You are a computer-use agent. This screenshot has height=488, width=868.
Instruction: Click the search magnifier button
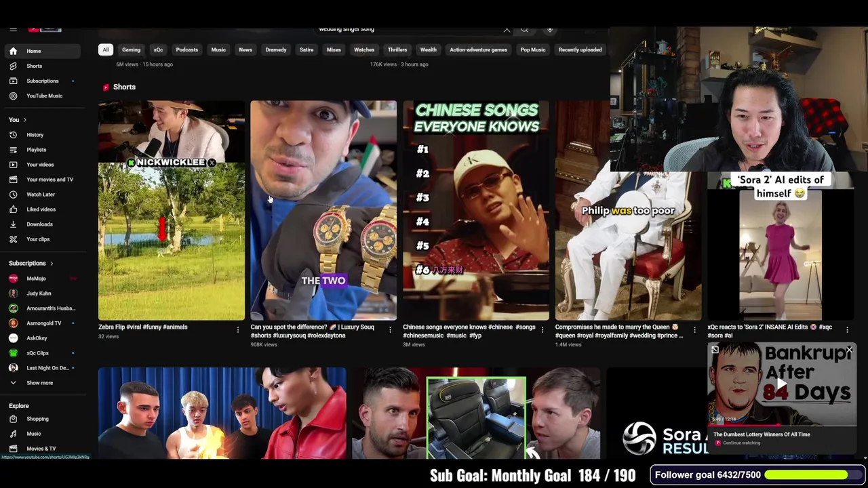[x=524, y=30]
